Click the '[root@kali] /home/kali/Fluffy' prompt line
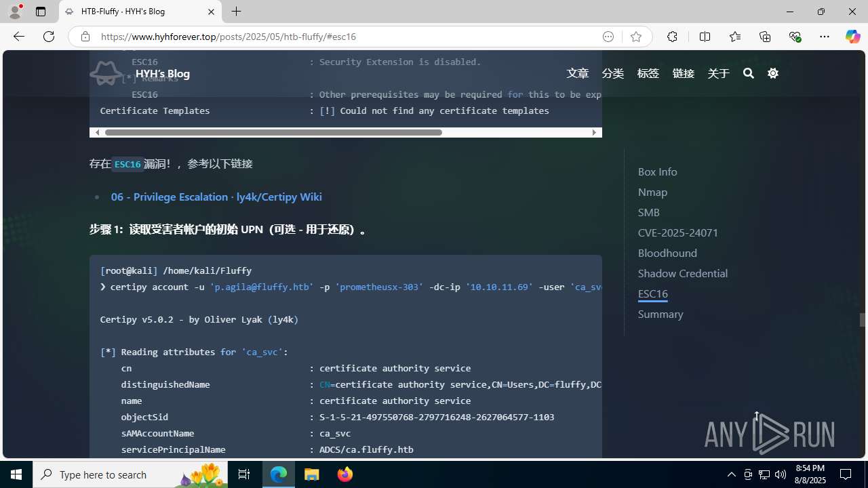868x488 pixels. pyautogui.click(x=176, y=270)
